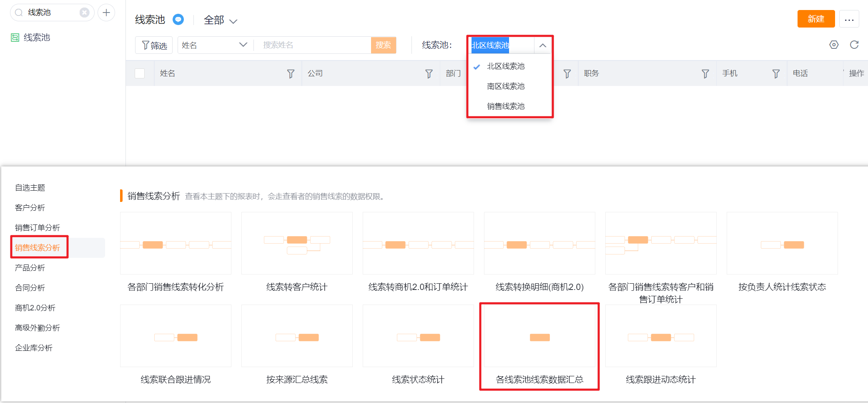The image size is (868, 403).
Task: Click the 各线索池线索数据汇总 report title
Action: [x=539, y=380]
